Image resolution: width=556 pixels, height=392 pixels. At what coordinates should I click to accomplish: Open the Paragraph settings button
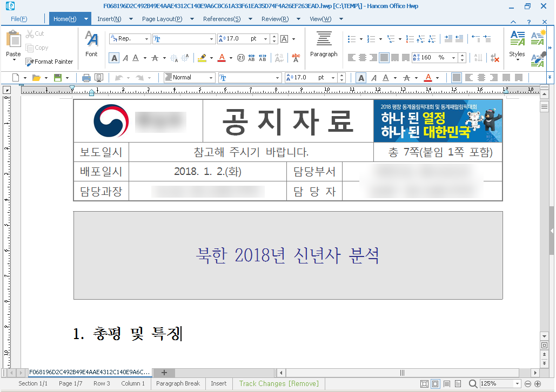click(x=324, y=44)
